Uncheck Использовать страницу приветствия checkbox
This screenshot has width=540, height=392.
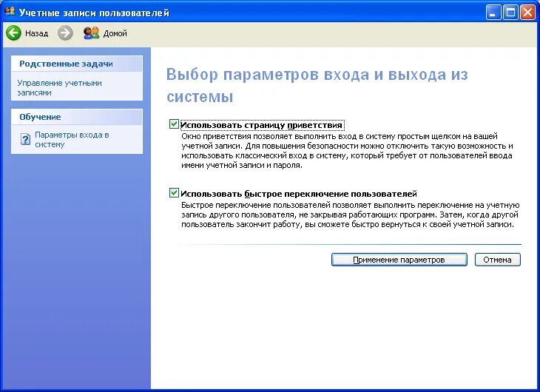click(174, 124)
